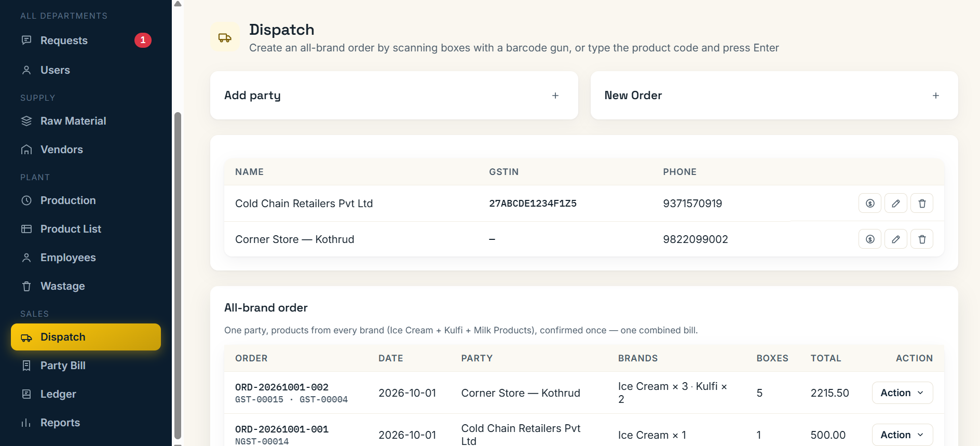Open Requests in the sidebar
The width and height of the screenshot is (980, 446).
[x=86, y=40]
